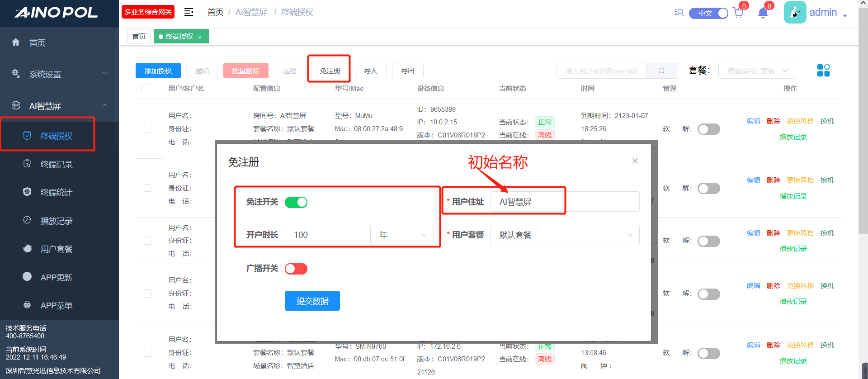Viewport: 868px width, 379px height.
Task: Open 终端记录 in the sidebar
Action: tap(56, 164)
